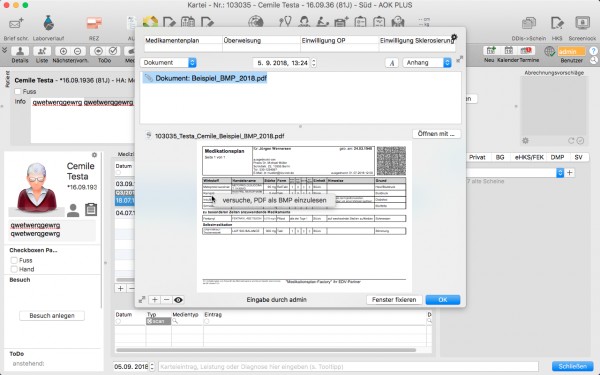Switch to the DMP tab
The width and height of the screenshot is (600, 375).
coord(557,157)
